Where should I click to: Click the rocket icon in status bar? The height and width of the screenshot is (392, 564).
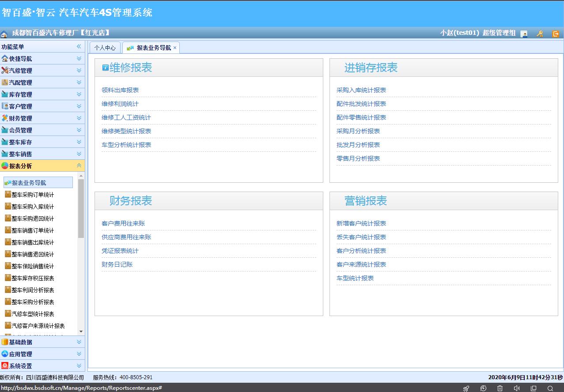coord(466,388)
